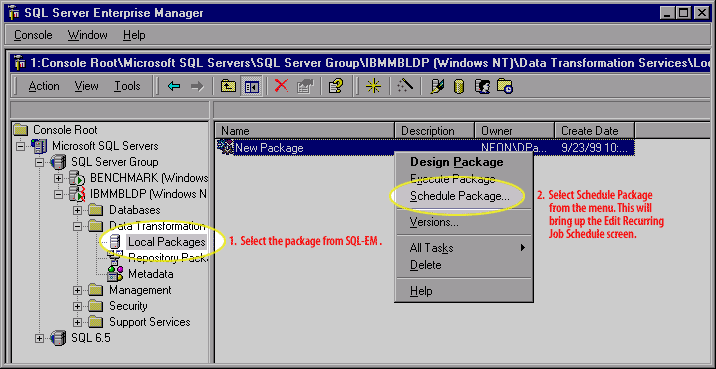716x369 pixels.
Task: Open the View toolbar menu
Action: (x=86, y=86)
